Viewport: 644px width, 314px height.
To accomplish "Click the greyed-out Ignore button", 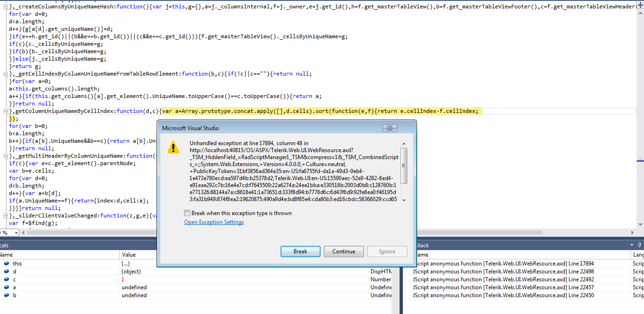I will (387, 251).
